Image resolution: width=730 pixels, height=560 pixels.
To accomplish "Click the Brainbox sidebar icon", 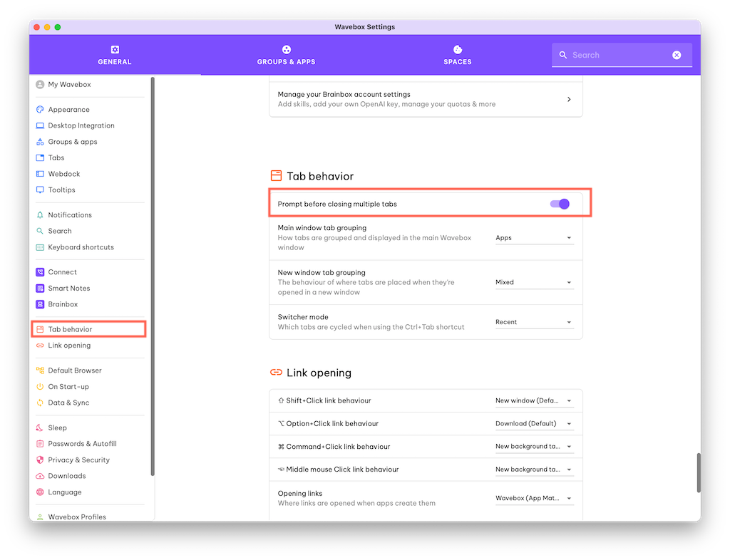I will 40,304.
